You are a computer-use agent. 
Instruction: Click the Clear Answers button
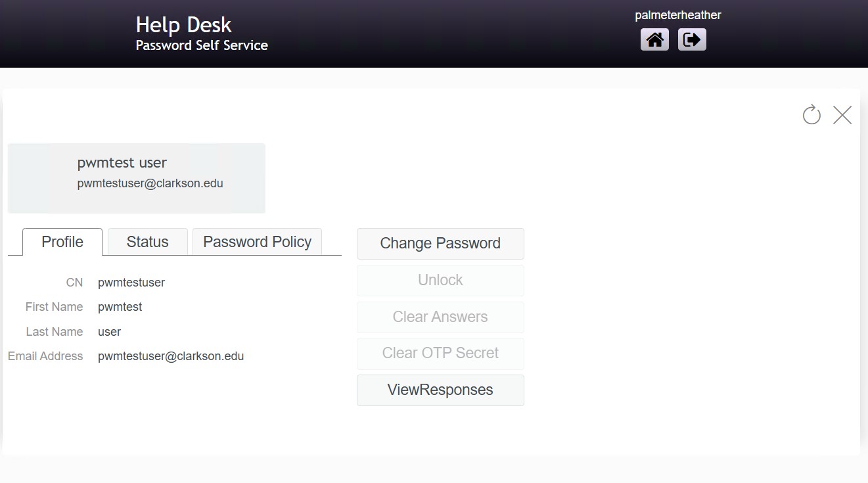[440, 317]
